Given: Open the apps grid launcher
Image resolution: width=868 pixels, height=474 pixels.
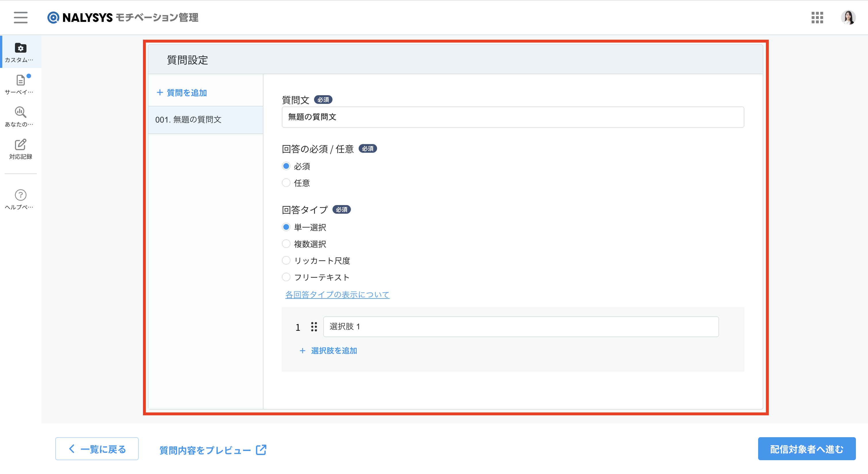Looking at the screenshot, I should (x=817, y=18).
